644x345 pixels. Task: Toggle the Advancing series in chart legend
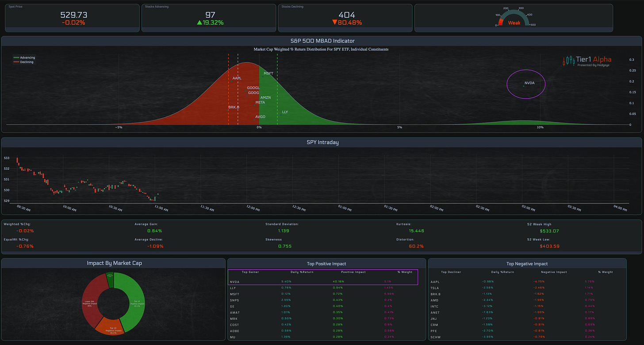click(x=24, y=58)
